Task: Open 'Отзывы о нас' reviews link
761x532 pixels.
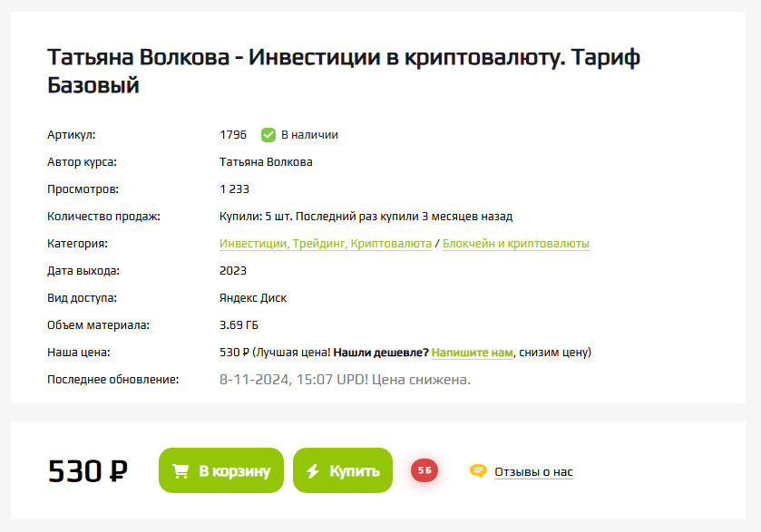Action: click(533, 471)
